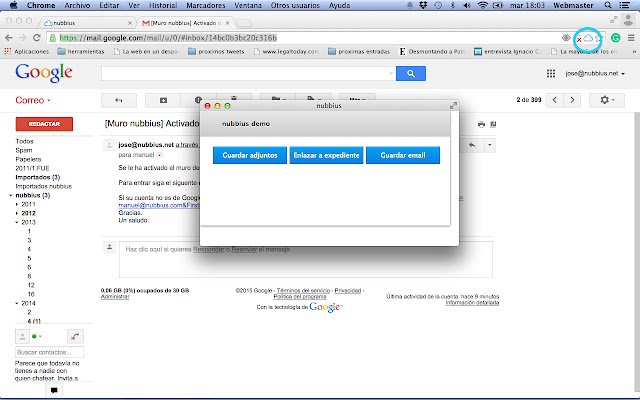
Task: Open the Correo dropdown menu
Action: pos(33,100)
